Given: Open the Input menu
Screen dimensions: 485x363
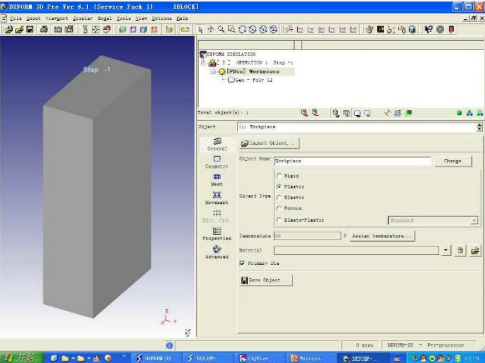Looking at the screenshot, I should click(x=33, y=19).
